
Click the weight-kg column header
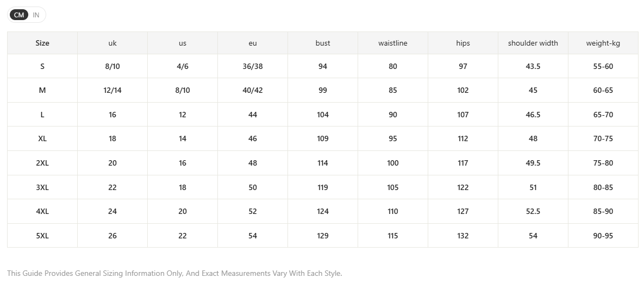pyautogui.click(x=603, y=43)
